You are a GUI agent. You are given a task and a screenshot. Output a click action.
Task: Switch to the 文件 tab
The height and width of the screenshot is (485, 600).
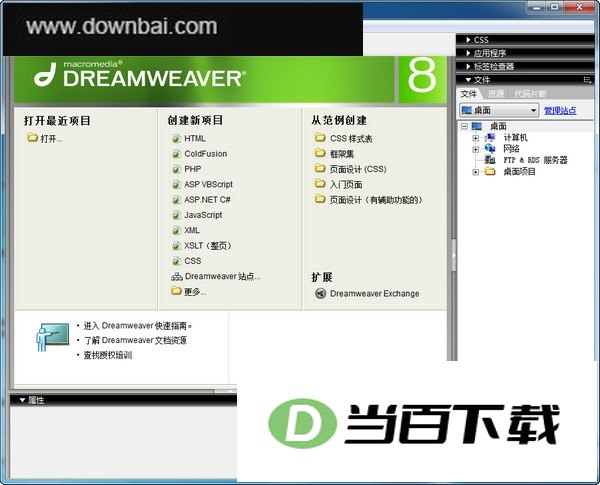pos(468,94)
